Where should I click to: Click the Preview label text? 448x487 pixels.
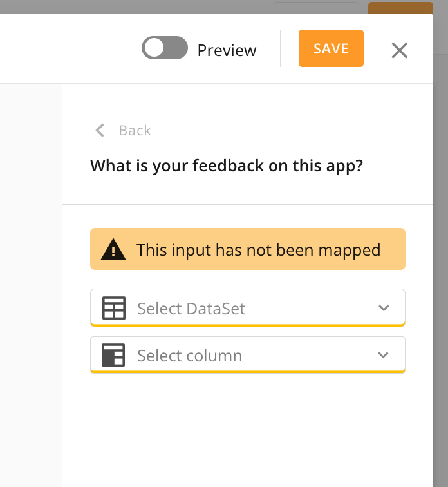227,50
